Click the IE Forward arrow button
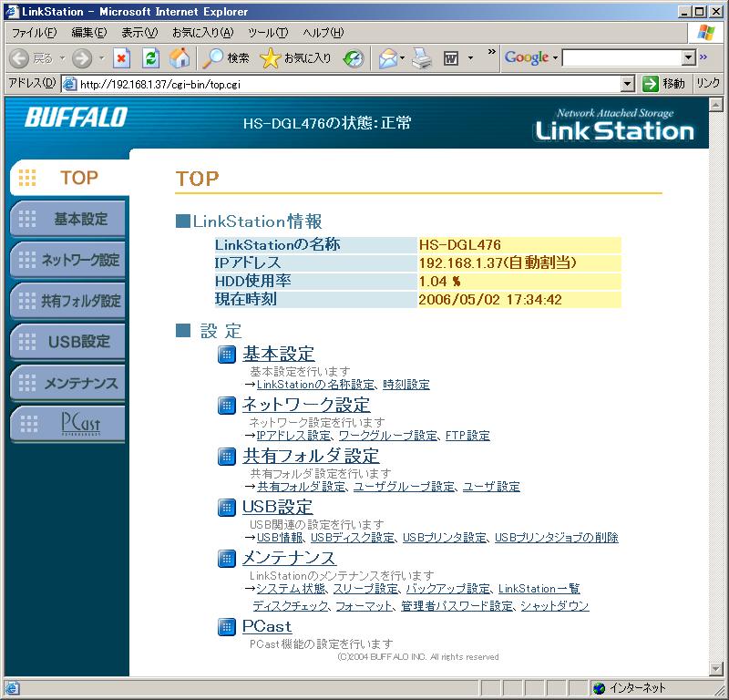This screenshot has width=729, height=700. tap(82, 58)
